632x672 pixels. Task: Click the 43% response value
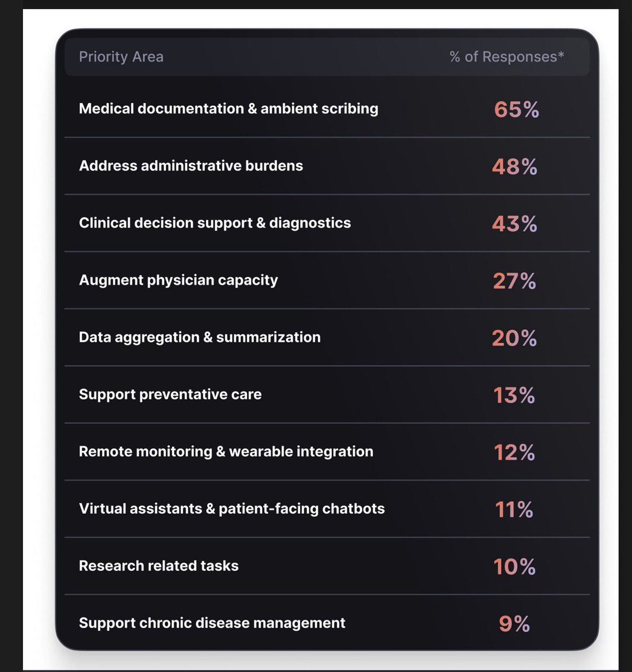(514, 224)
